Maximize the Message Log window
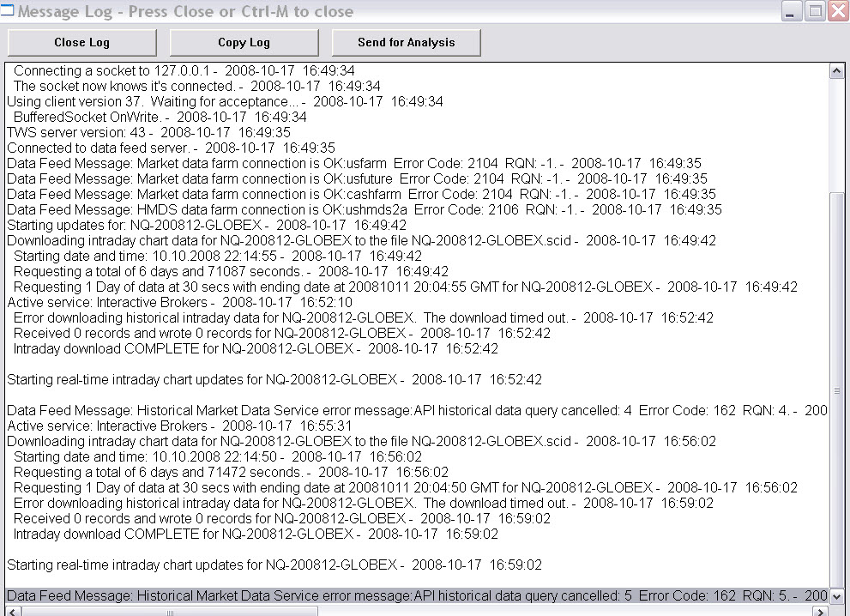The image size is (850, 616). tap(815, 11)
